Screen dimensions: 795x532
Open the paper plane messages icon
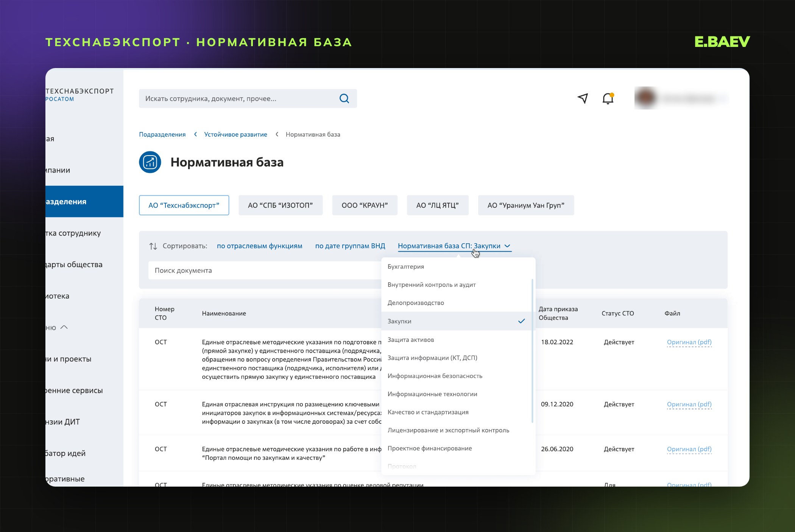583,98
